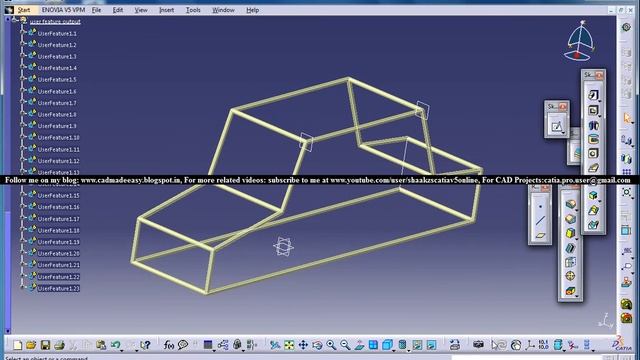Expand the UserFeature1.20 tree node

coord(23,253)
